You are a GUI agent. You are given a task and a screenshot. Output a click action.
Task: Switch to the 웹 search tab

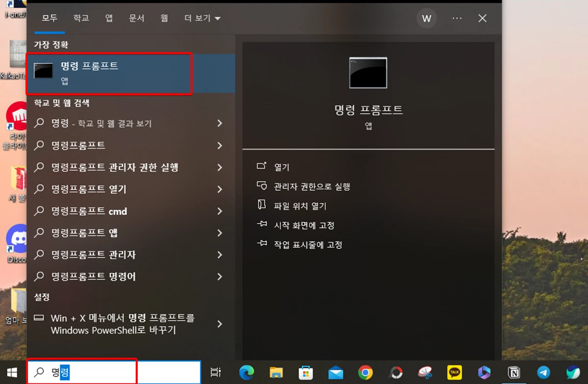coord(164,18)
